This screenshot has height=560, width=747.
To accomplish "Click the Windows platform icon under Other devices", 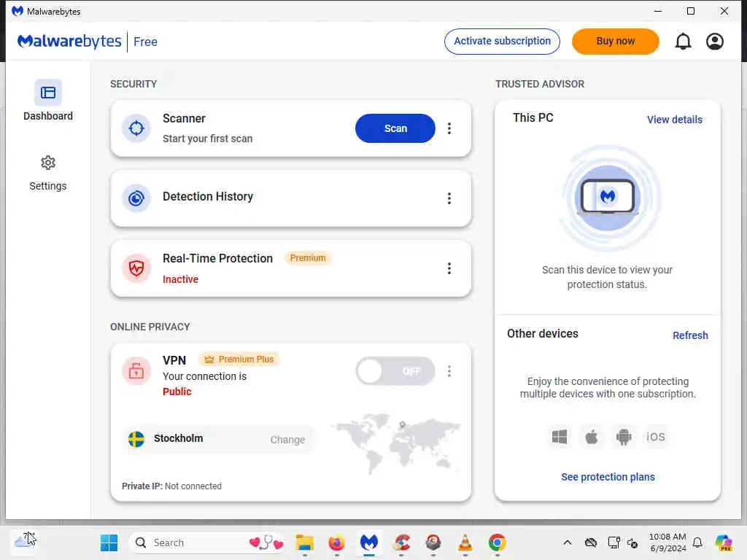I will [560, 437].
